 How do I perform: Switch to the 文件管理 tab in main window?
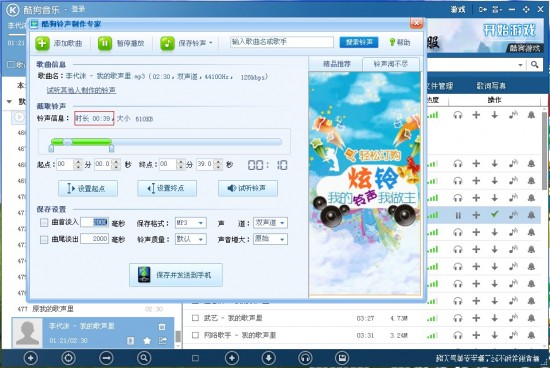[440, 86]
